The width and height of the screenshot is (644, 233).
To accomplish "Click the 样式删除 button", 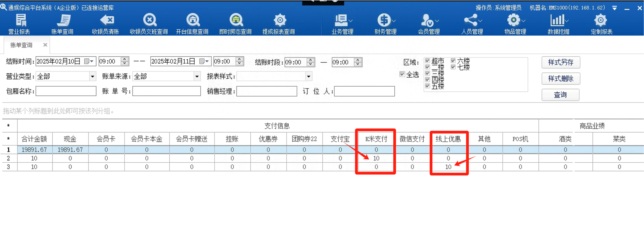I will tap(561, 79).
